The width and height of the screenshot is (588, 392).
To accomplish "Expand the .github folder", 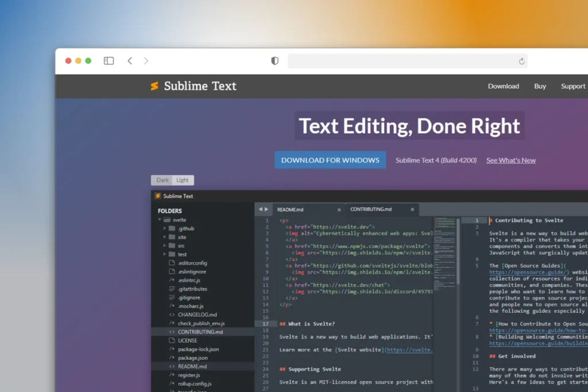I will coord(165,228).
